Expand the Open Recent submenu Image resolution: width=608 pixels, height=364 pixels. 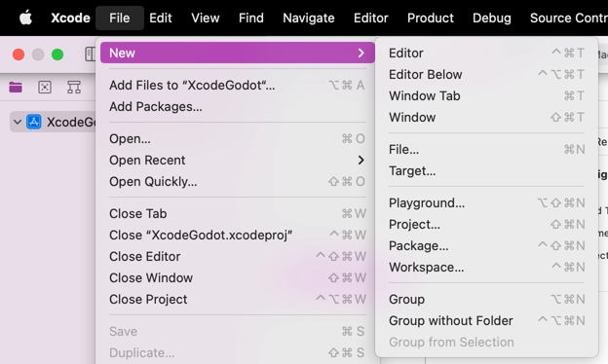pos(238,160)
